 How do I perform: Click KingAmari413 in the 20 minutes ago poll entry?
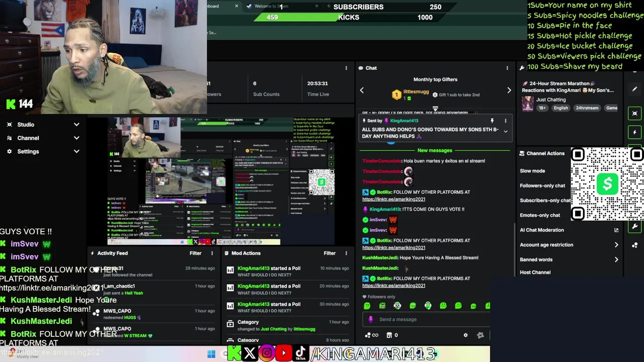254,286
